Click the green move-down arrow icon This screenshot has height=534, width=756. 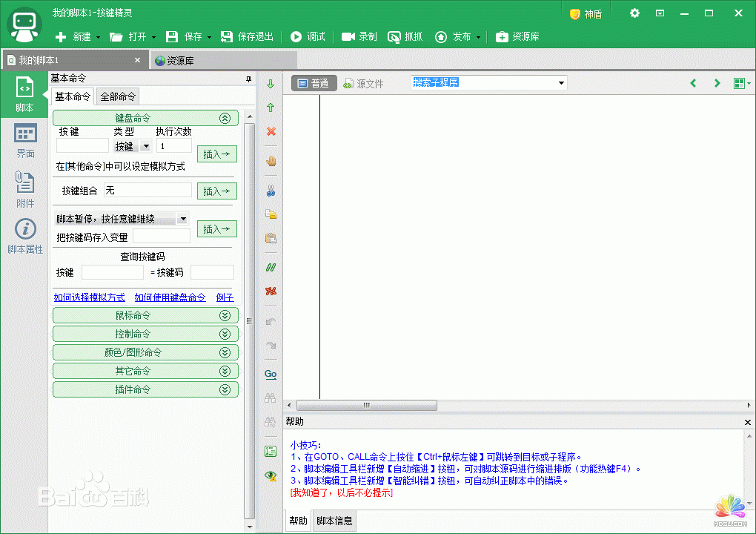[271, 84]
